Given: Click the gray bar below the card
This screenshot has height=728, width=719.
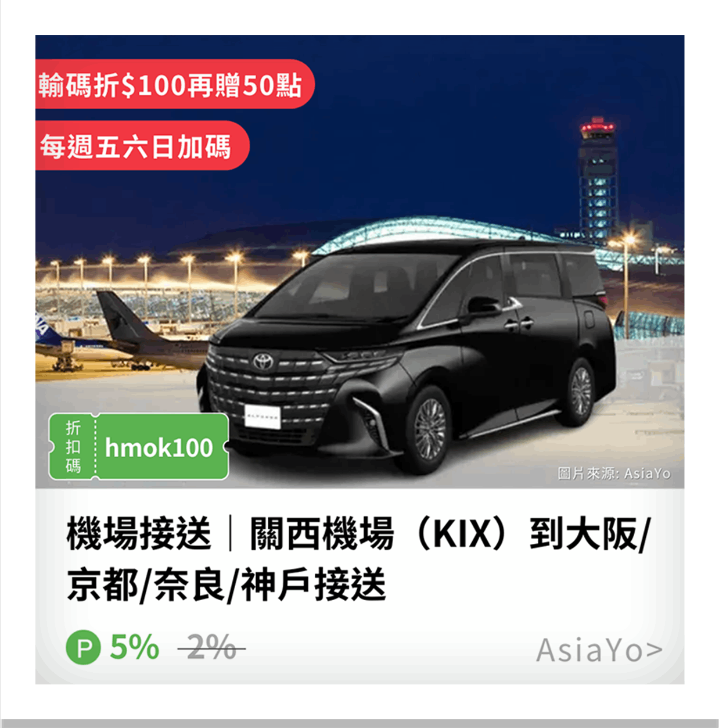Looking at the screenshot, I should click(359, 723).
